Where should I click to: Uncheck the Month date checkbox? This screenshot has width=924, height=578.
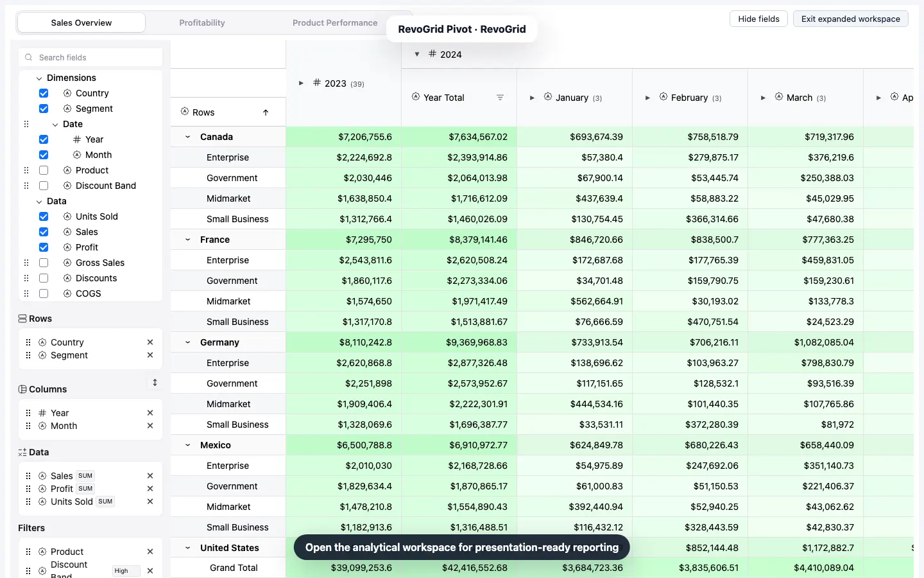[x=44, y=155]
